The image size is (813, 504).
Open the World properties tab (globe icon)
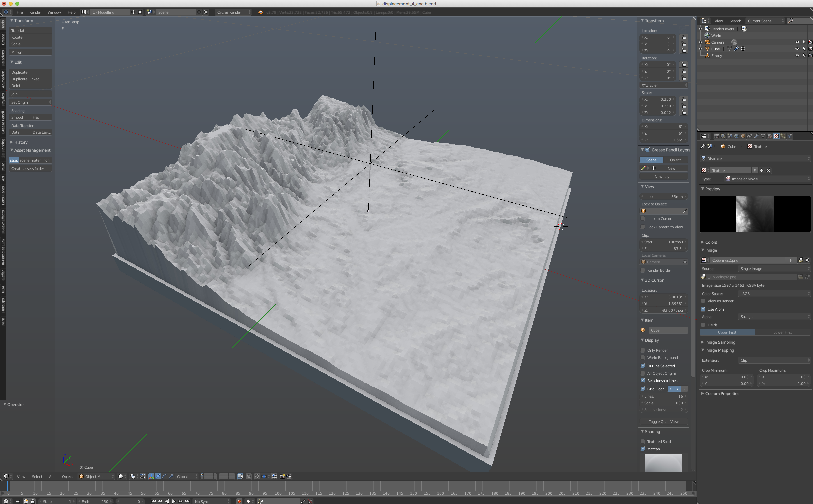736,136
